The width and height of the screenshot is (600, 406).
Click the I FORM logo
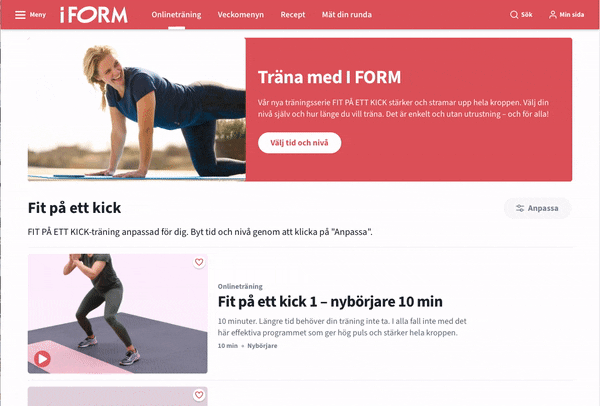point(94,15)
